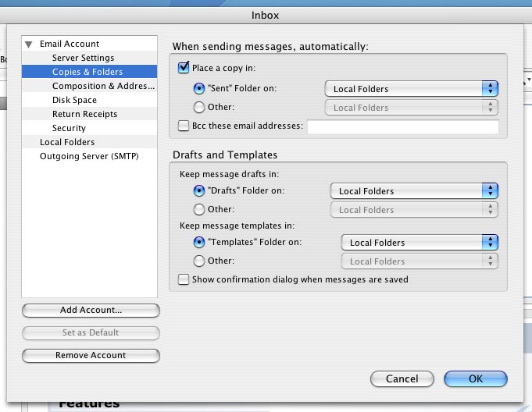532x412 pixels.
Task: Select Other radio under Keep message drafts
Action: click(x=199, y=209)
